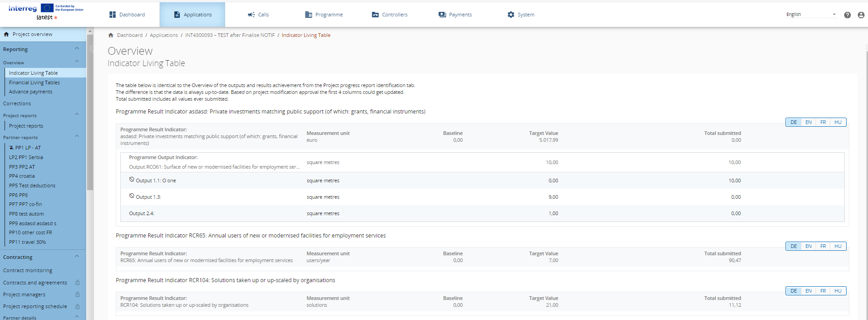This screenshot has width=868, height=320.
Task: Open partner report PP5 Test deductions
Action: (32, 186)
